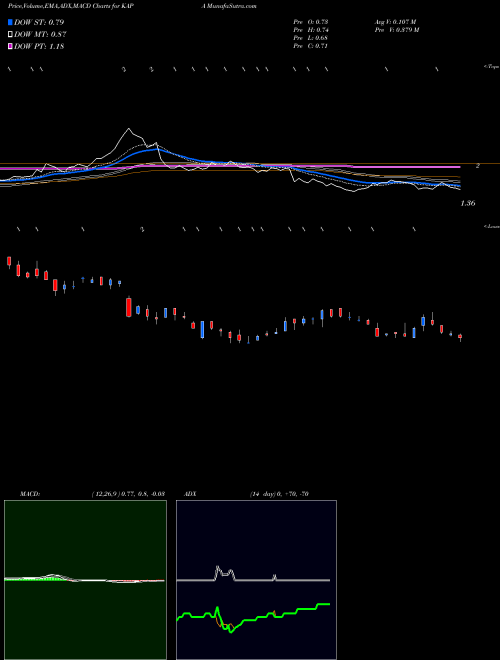Click the 'Pre C: 0.71' close value
This screenshot has width=500, height=660.
[x=311, y=46]
